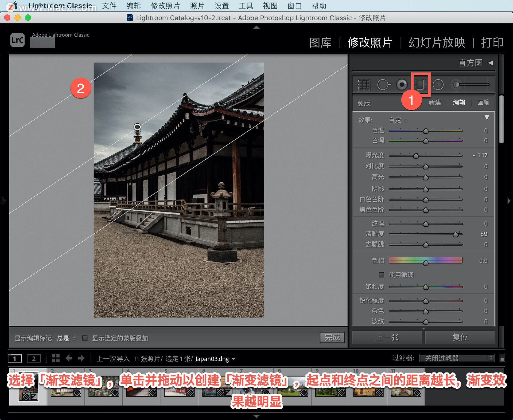Select the Red Eye Correction tool
The image size is (513, 420).
point(402,85)
